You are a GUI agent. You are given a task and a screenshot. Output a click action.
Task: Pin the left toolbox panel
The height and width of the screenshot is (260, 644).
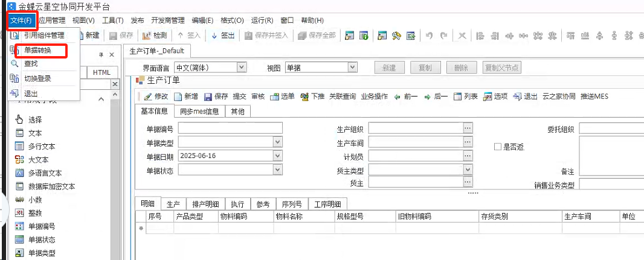(101, 55)
